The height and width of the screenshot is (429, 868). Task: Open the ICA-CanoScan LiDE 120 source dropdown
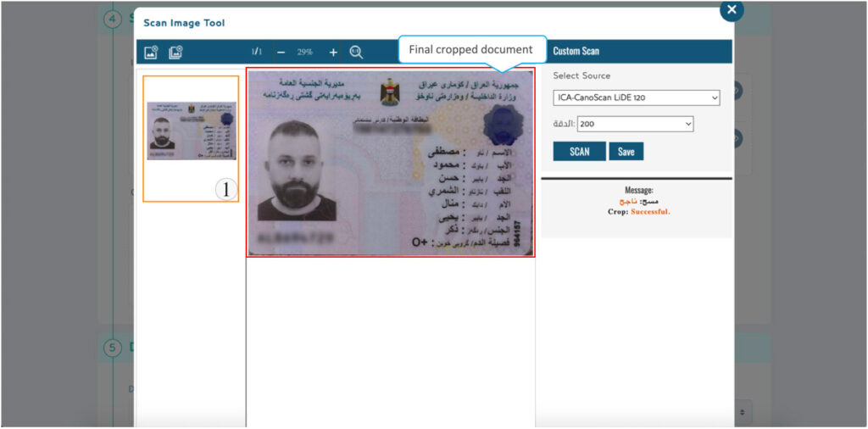(x=637, y=98)
